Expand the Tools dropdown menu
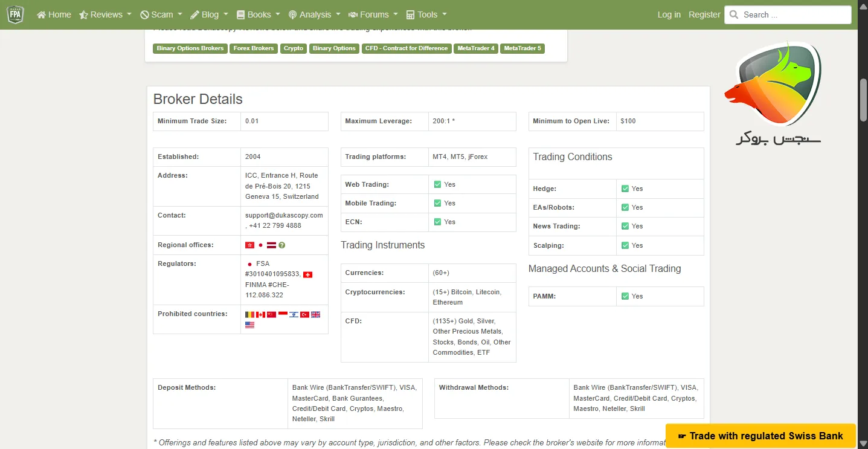Viewport: 868px width, 449px height. tap(426, 15)
